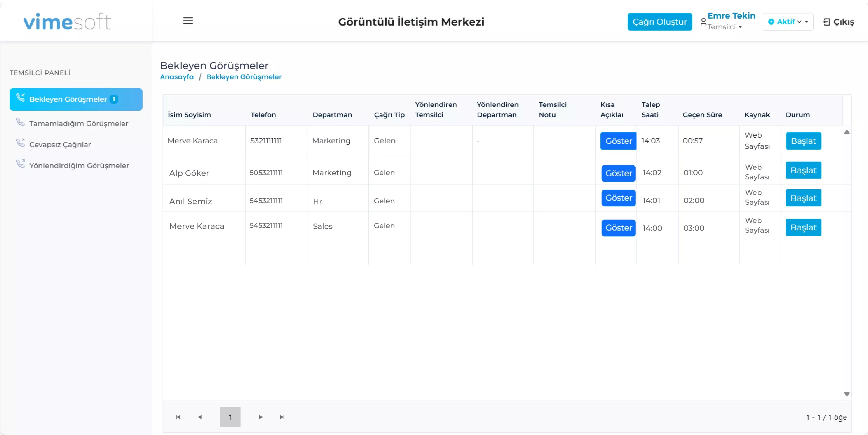Click the 1 - 1 / 1 öğe counter
Screen dimensions: 868x435
[x=826, y=417]
